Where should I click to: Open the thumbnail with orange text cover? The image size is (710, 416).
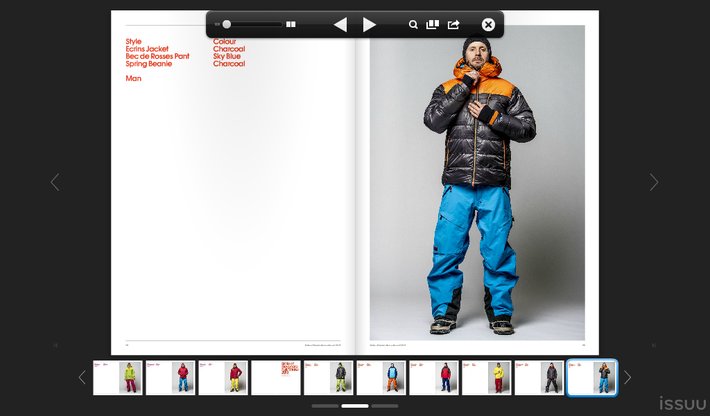(x=276, y=378)
